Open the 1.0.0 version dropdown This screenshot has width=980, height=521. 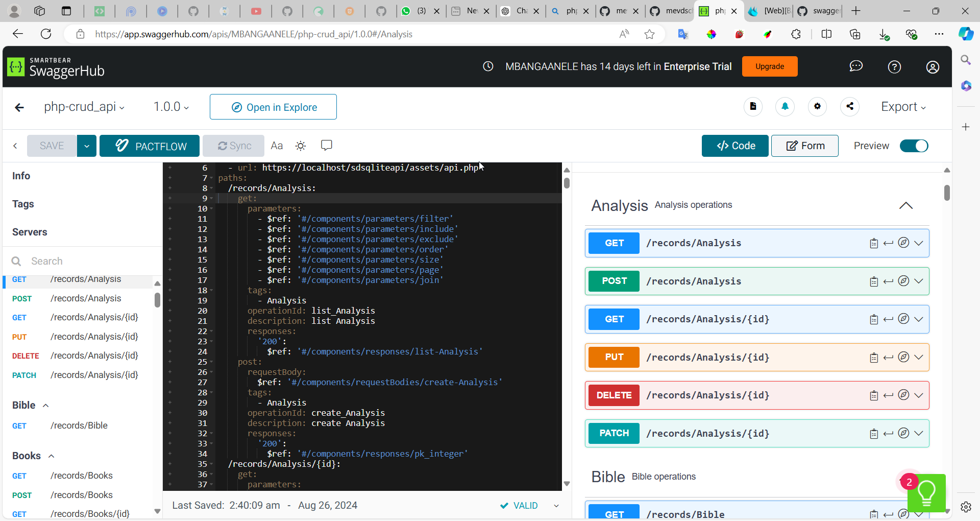[171, 107]
